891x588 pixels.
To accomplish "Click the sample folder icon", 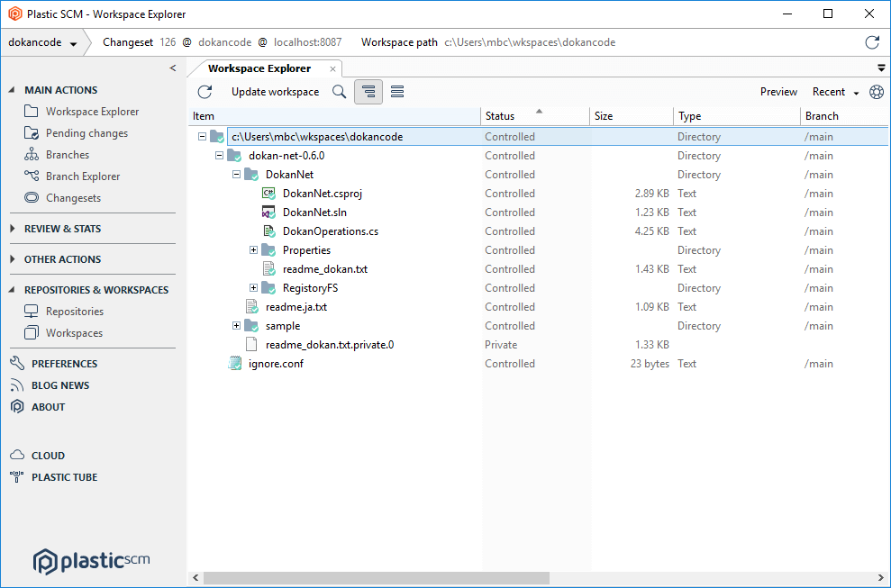I will [x=251, y=326].
